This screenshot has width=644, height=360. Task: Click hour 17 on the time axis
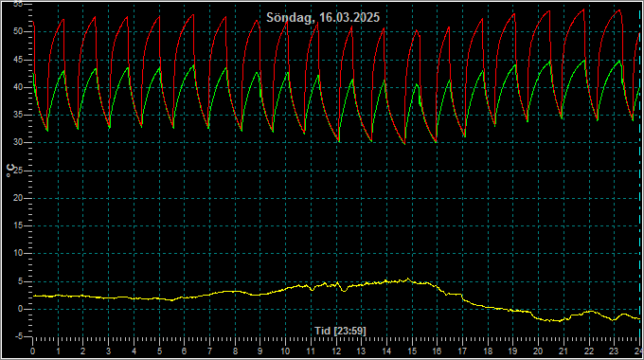(462, 351)
